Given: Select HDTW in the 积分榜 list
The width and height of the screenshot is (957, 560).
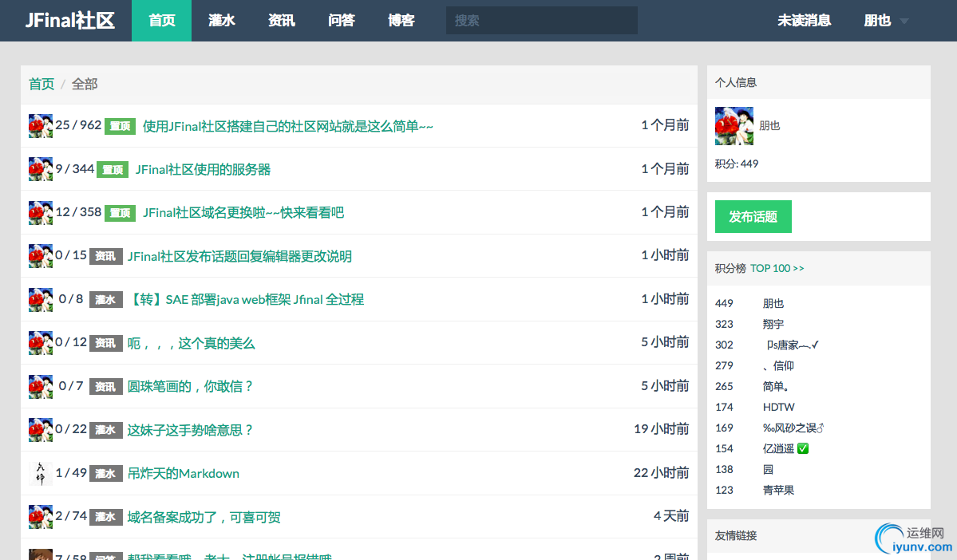Looking at the screenshot, I should point(779,407).
